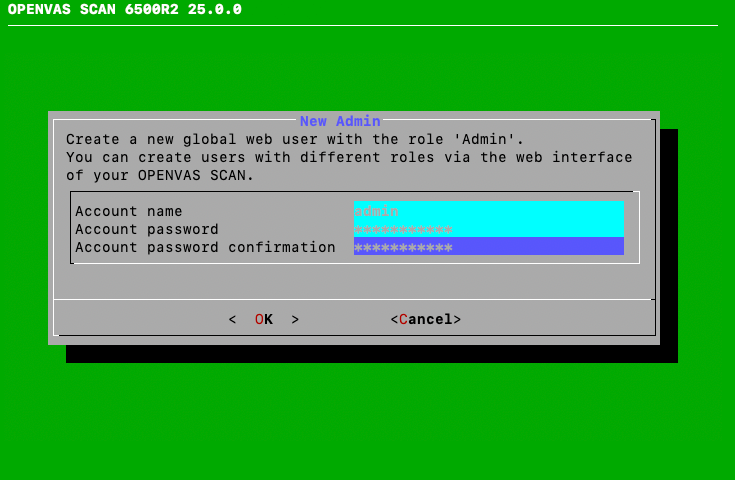
Task: Click the Account name input field
Action: click(x=488, y=211)
